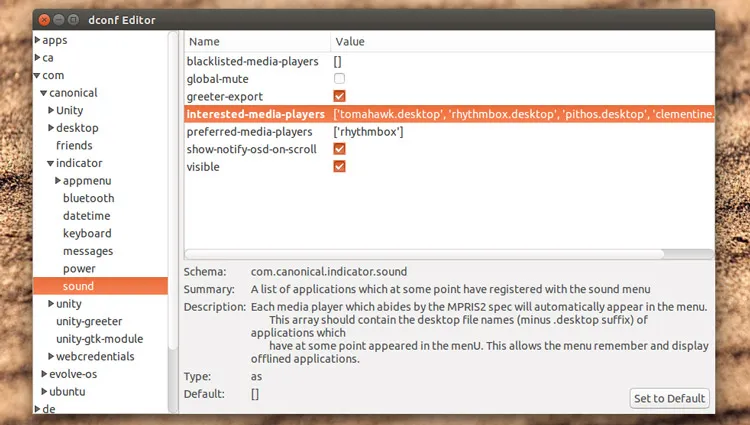The image size is (750, 425).
Task: Click the horizontal scrollbar under the key list
Action: pyautogui.click(x=448, y=254)
